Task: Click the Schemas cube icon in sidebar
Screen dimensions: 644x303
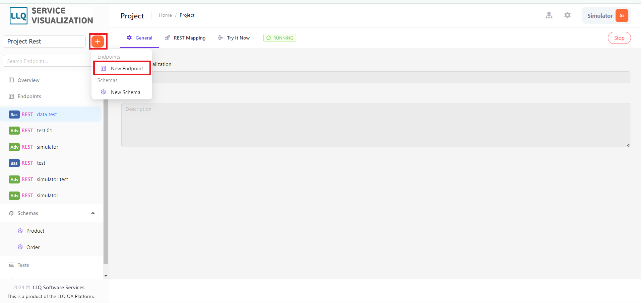Action: click(x=11, y=213)
